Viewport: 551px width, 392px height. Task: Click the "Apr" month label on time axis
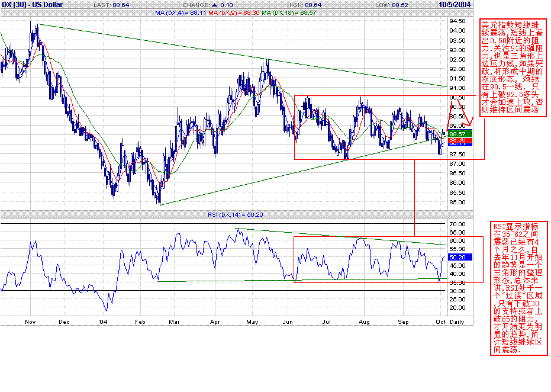point(215,322)
